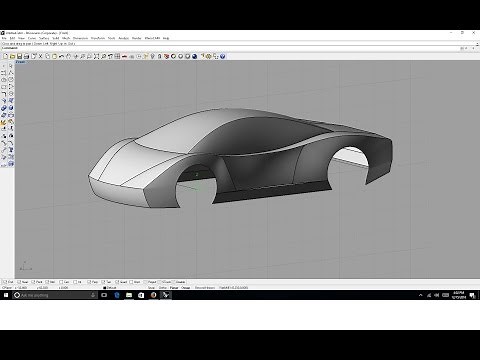Open the View menu

pos(21,38)
